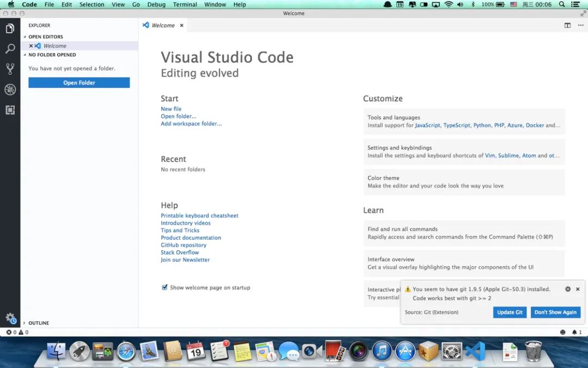Screen dimensions: 588x368
Task: Click the Don't Show Again button
Action: (x=555, y=312)
